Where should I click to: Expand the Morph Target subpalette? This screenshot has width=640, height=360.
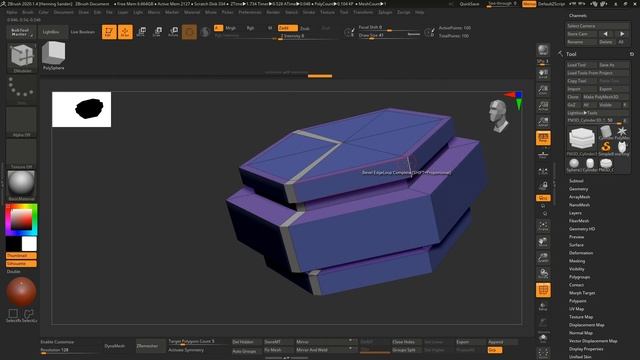pyautogui.click(x=582, y=293)
